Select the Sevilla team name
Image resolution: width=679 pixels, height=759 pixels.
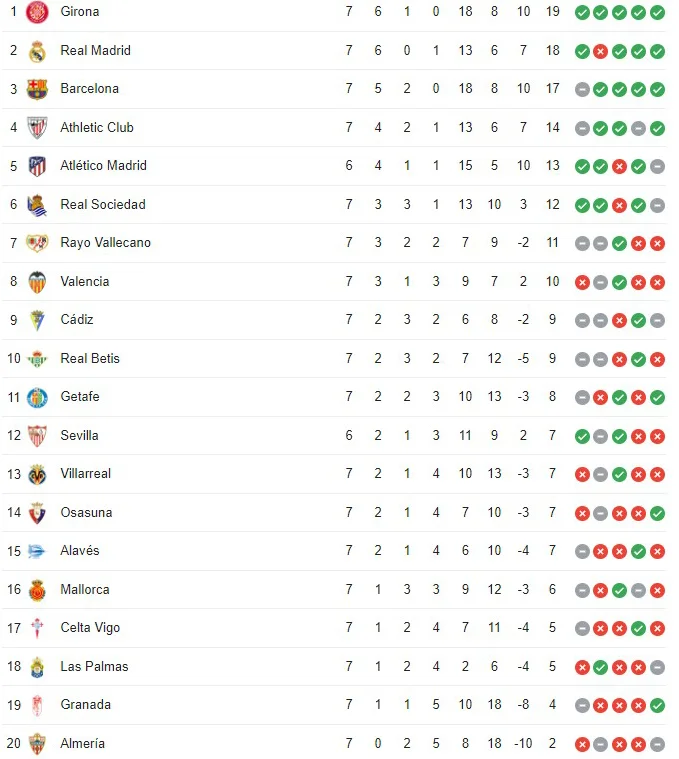click(x=79, y=436)
